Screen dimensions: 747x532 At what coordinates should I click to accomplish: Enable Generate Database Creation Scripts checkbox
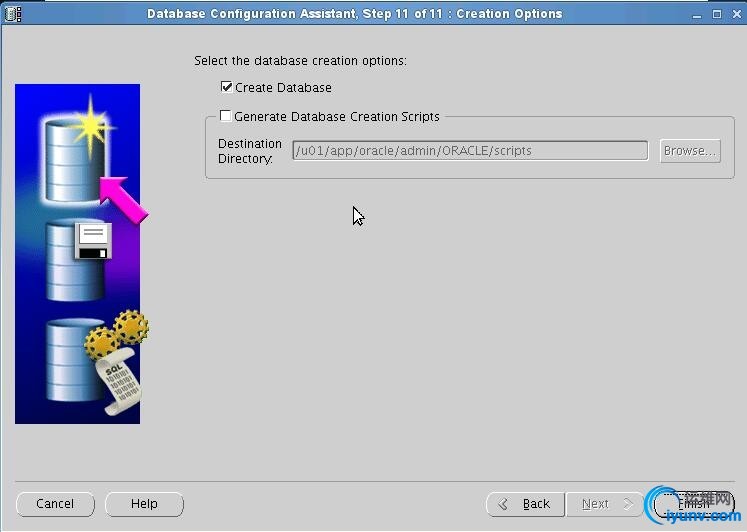[x=225, y=116]
